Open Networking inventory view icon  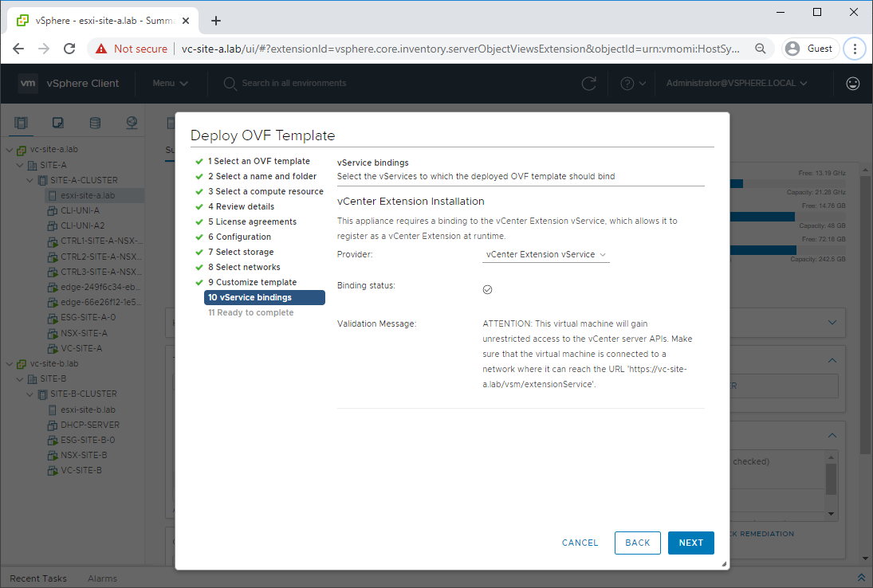[x=132, y=123]
